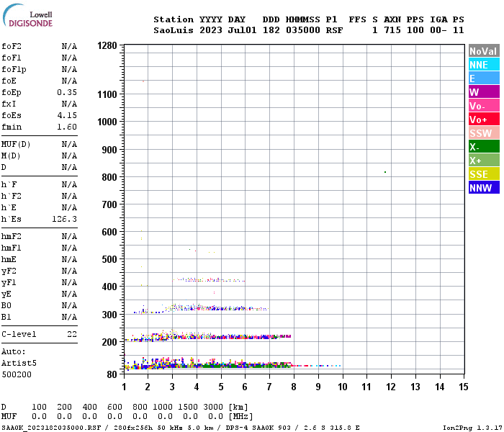Click frequency axis label 3
The width and height of the screenshot is (504, 432).
172,387
